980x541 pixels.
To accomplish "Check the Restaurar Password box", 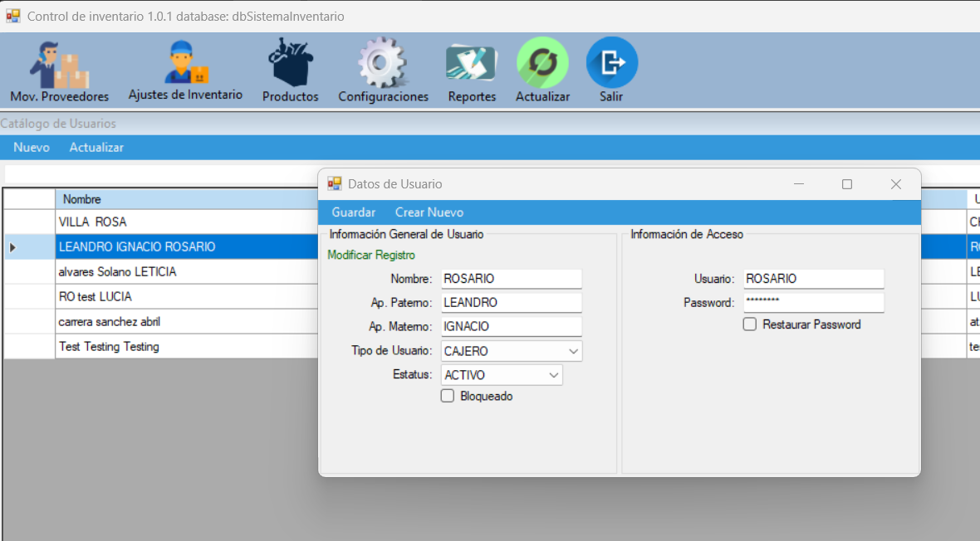I will (750, 324).
